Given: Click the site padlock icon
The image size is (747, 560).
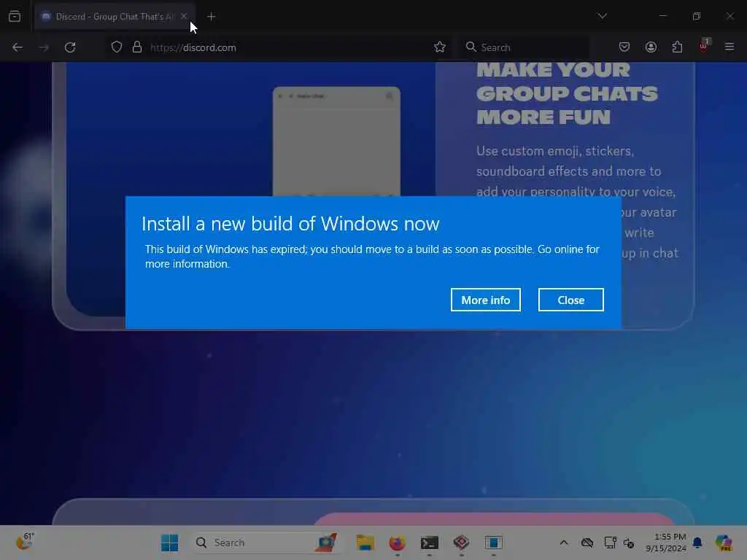Looking at the screenshot, I should (x=137, y=47).
